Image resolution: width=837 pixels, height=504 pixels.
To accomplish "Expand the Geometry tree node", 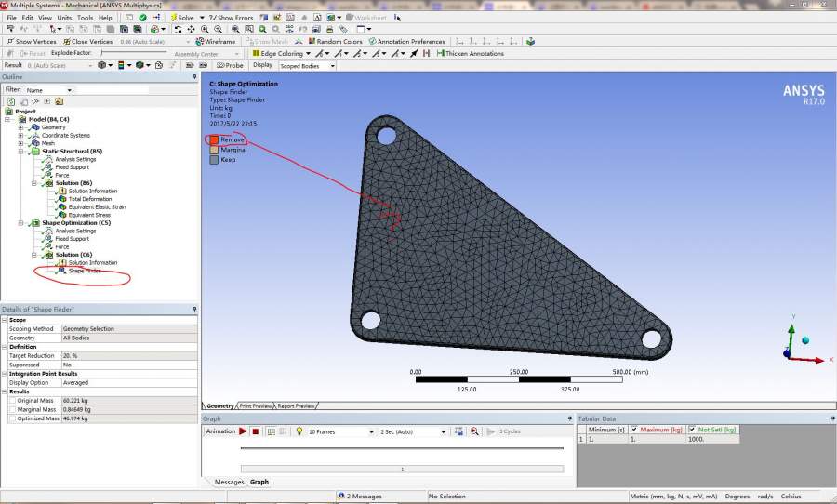I will pos(20,127).
